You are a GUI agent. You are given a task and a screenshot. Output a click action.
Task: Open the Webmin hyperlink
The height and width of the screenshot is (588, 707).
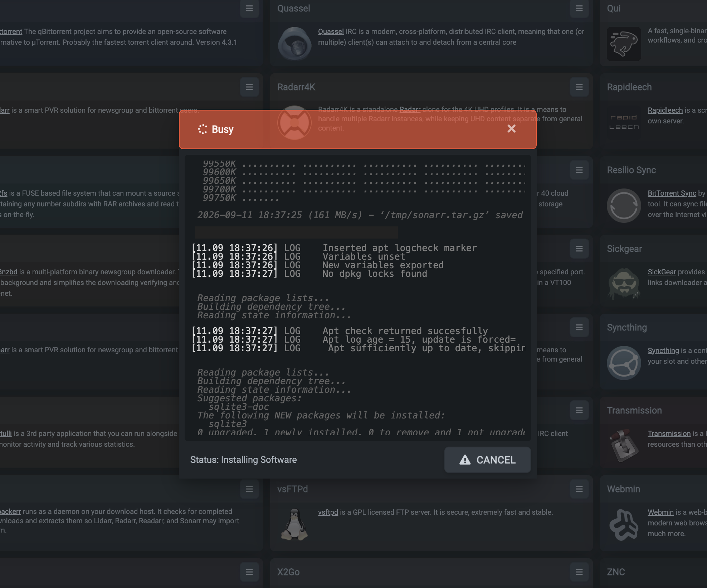(x=660, y=512)
